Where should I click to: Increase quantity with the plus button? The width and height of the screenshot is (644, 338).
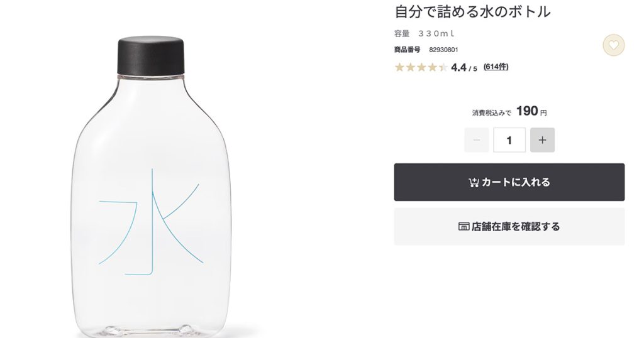[x=542, y=140]
